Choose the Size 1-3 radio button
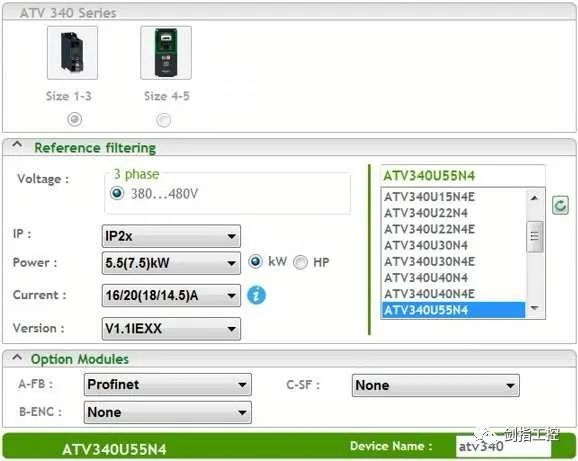This screenshot has width=578, height=461. coord(74,119)
